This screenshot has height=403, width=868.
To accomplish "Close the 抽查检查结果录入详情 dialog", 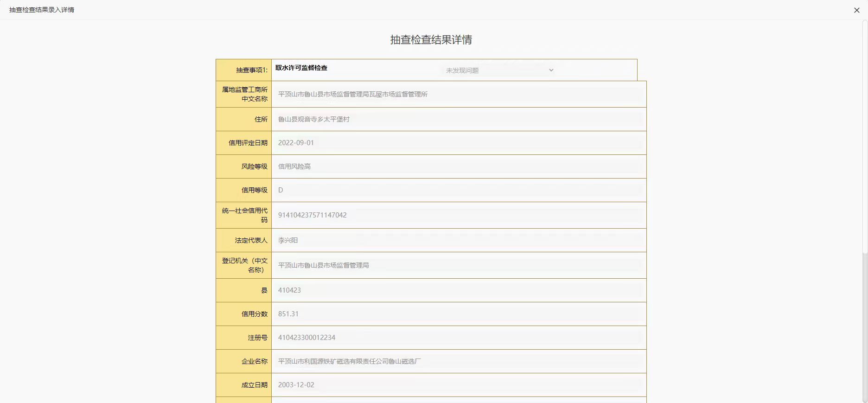I will pos(856,10).
